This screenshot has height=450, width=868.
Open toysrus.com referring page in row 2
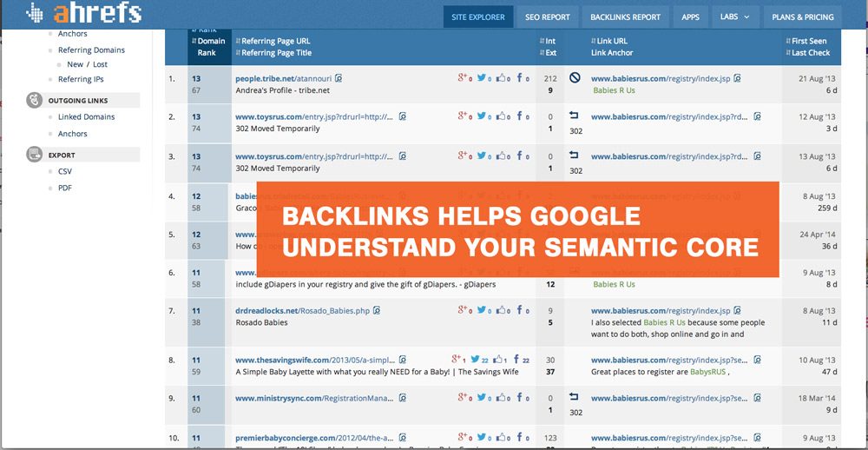click(x=314, y=117)
